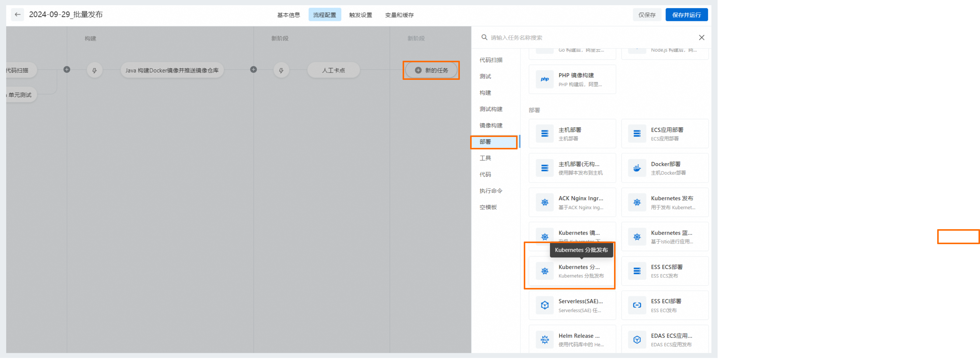Select the 部署 category

(x=495, y=142)
